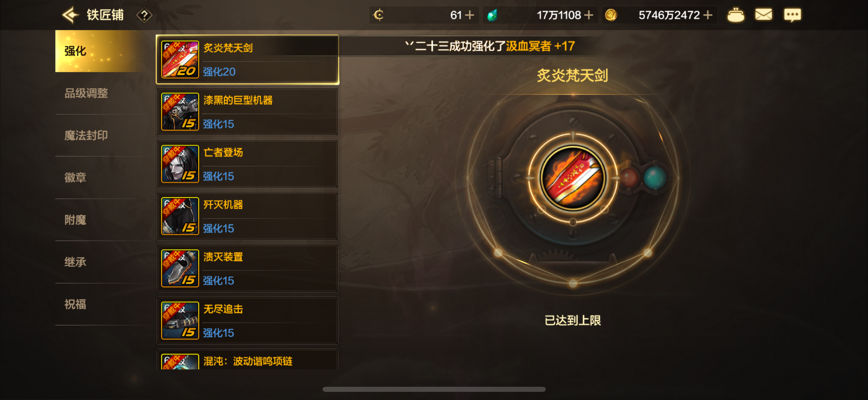The width and height of the screenshot is (868, 400).
Task: Select 漆黑的巨型机器 equipment entry
Action: (247, 112)
